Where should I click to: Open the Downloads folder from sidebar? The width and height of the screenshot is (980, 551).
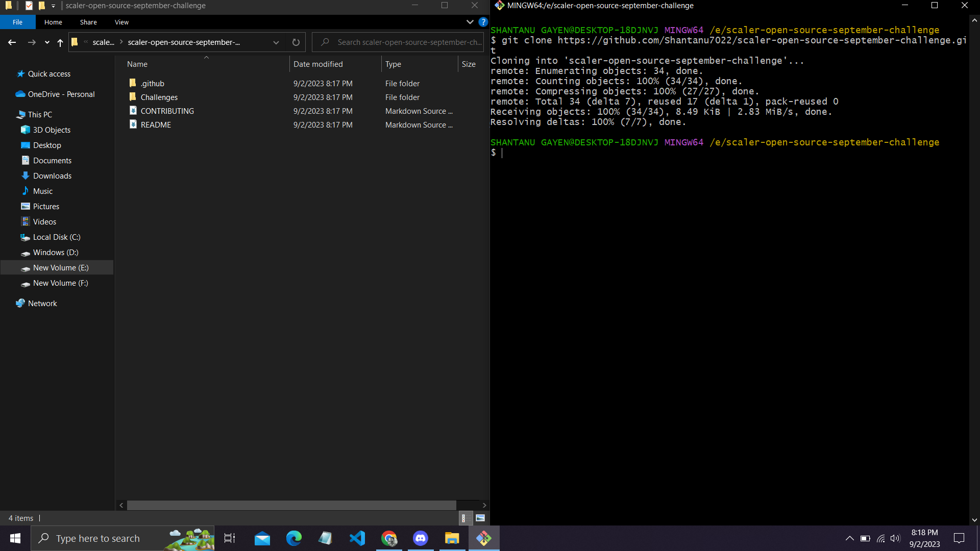click(x=52, y=176)
